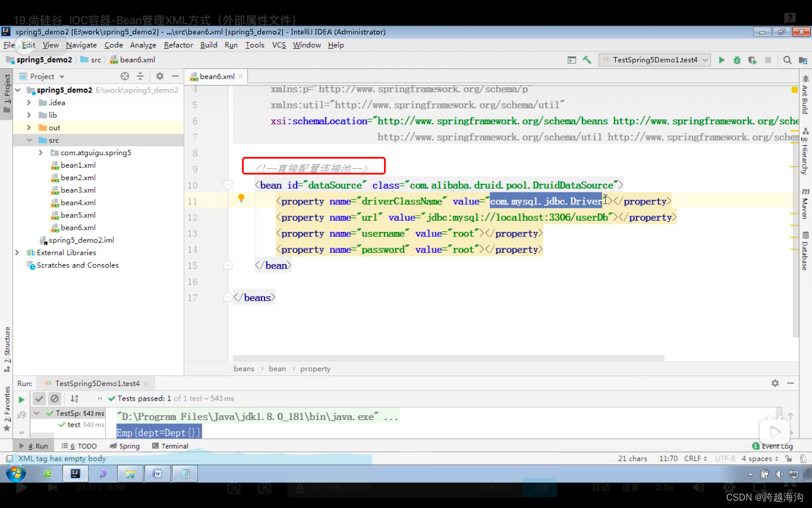The height and width of the screenshot is (508, 812).
Task: Open IntelliJ IDEA from the Windows taskbar
Action: pos(76,474)
